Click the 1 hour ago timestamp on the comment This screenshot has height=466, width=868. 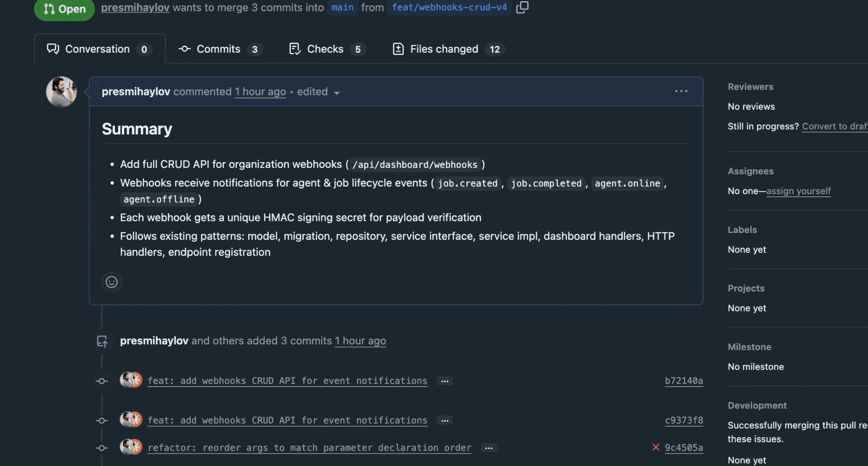(x=260, y=91)
